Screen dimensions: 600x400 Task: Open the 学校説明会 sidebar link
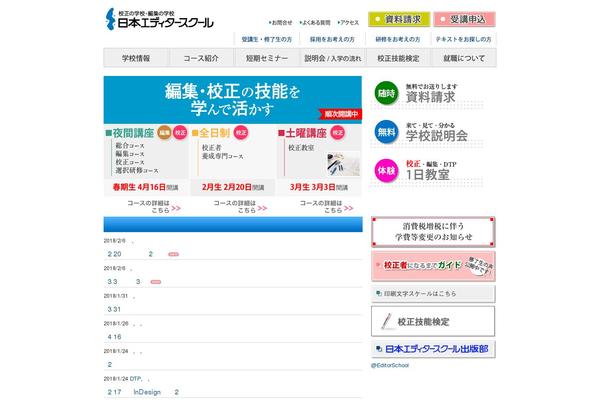(437, 132)
